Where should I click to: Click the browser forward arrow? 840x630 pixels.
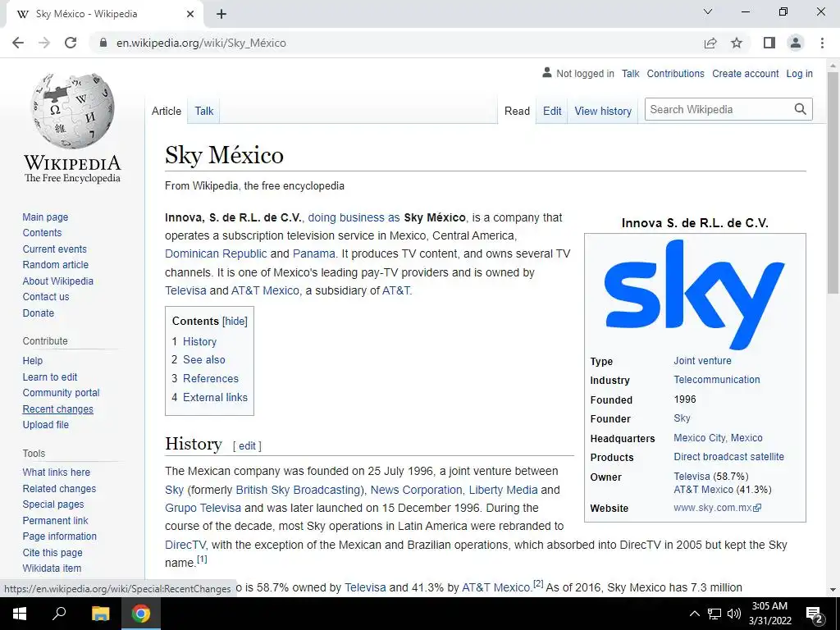click(44, 43)
